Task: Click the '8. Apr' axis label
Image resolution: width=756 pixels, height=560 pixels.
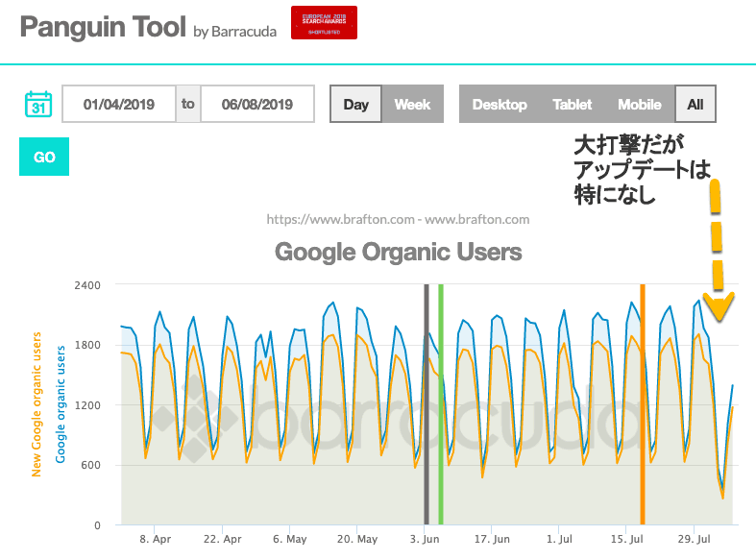Action: pos(156,539)
